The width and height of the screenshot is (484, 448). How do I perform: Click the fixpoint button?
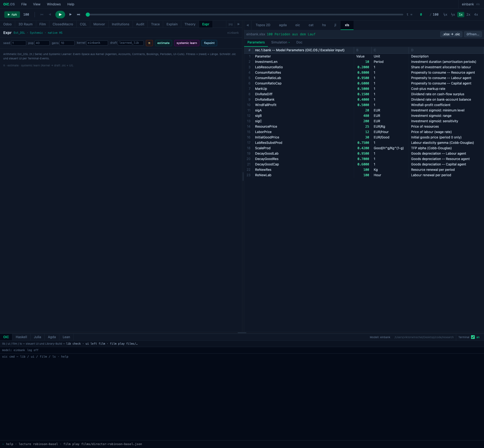(x=209, y=43)
